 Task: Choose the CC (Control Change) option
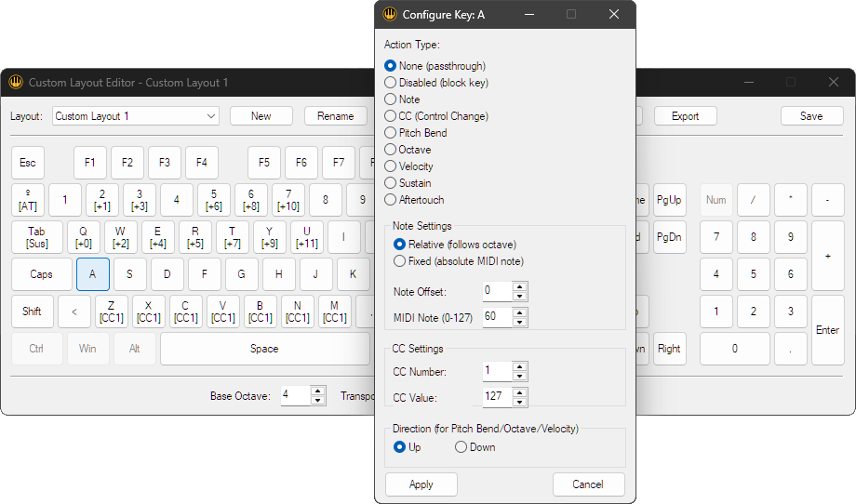[x=391, y=116]
